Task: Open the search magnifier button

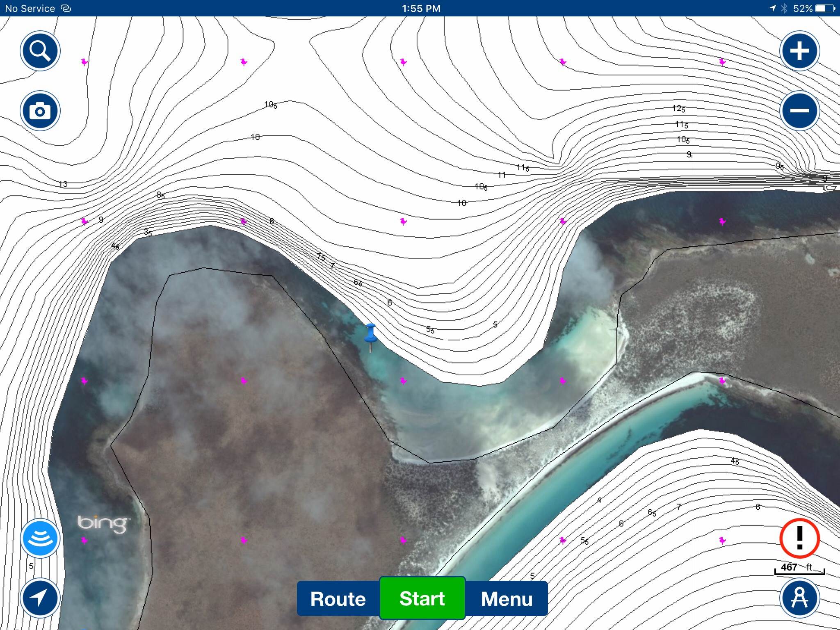Action: click(40, 51)
